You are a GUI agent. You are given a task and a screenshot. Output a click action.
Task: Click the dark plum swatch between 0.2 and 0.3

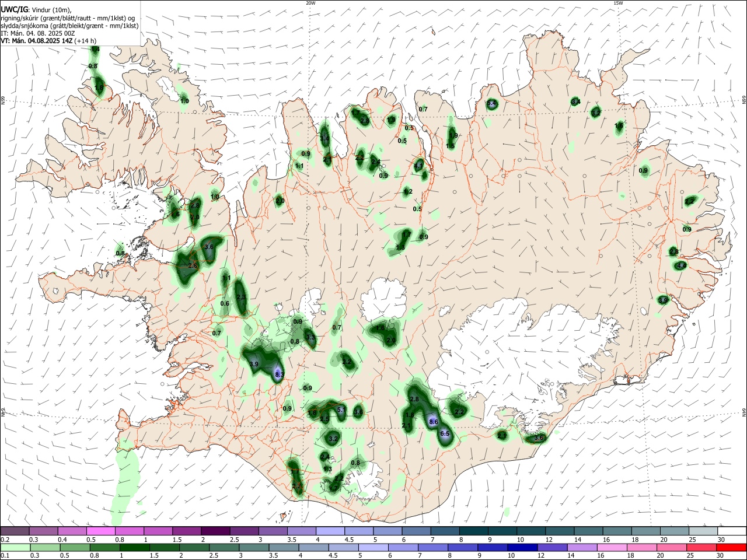15,531
